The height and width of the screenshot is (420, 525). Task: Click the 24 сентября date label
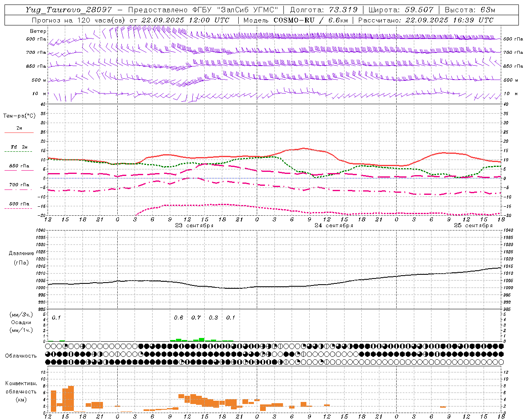334,226
